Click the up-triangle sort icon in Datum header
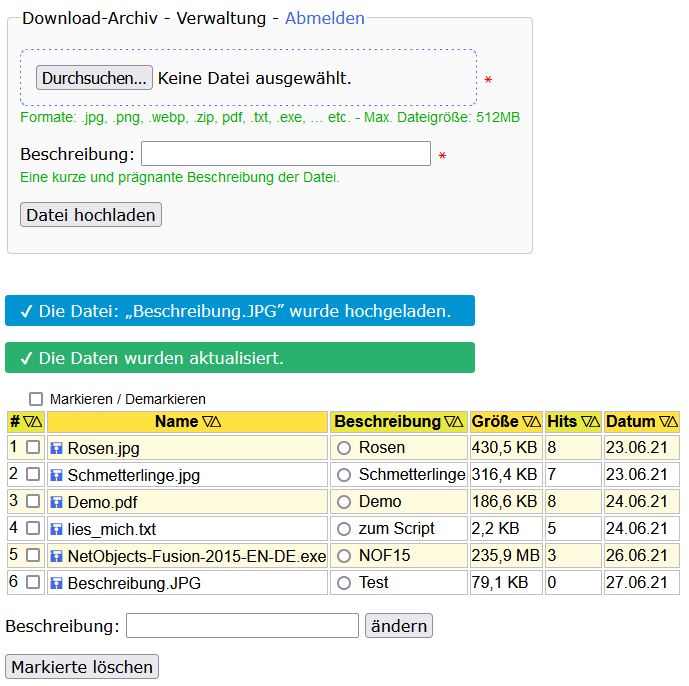 [673, 422]
